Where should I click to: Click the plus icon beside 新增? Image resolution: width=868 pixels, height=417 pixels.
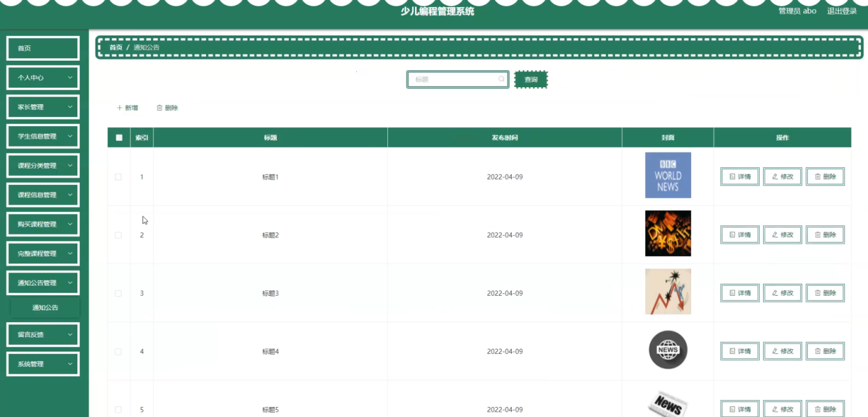tap(120, 108)
